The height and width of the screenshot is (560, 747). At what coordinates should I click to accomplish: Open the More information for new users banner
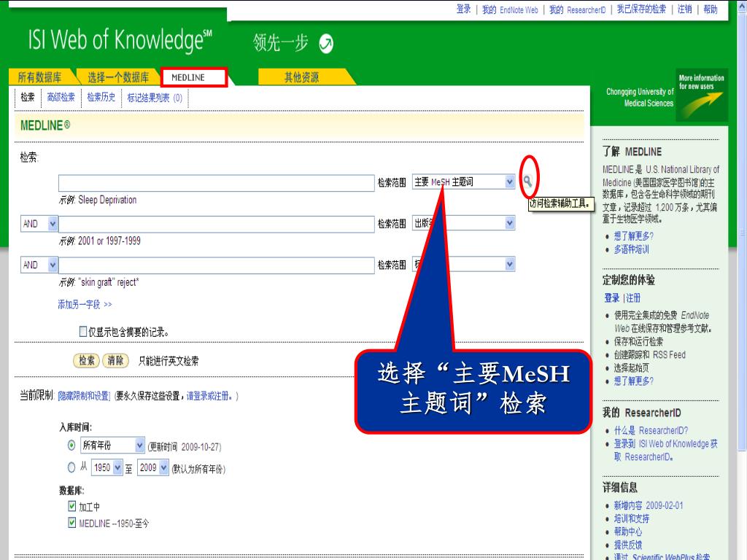[702, 96]
